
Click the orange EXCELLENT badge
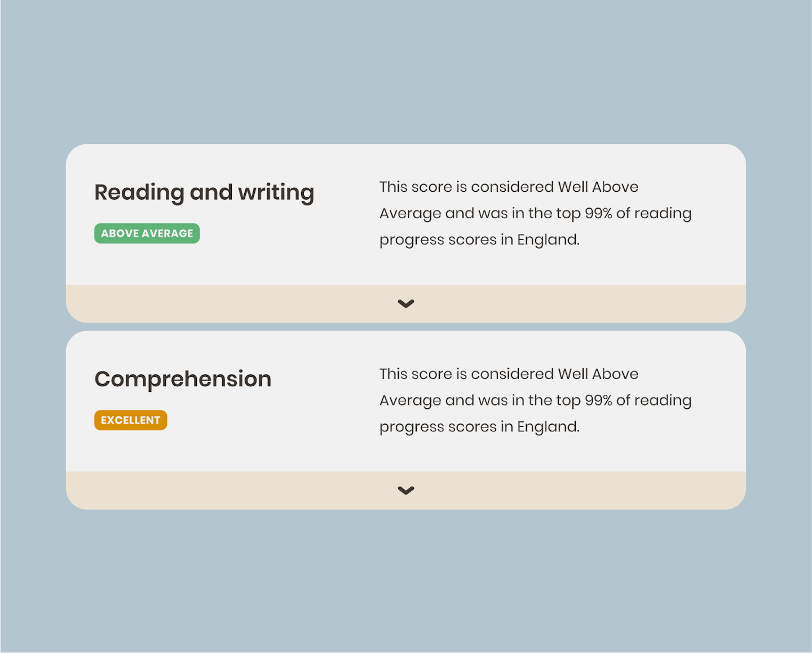[130, 420]
